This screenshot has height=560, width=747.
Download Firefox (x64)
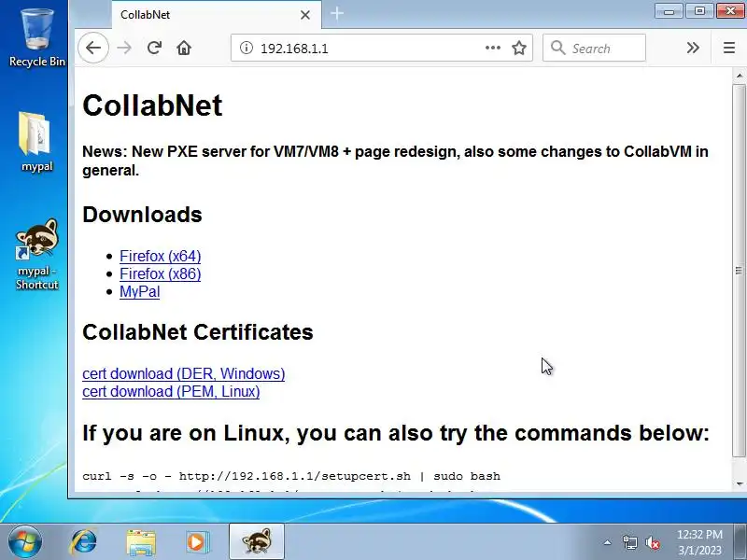(160, 256)
